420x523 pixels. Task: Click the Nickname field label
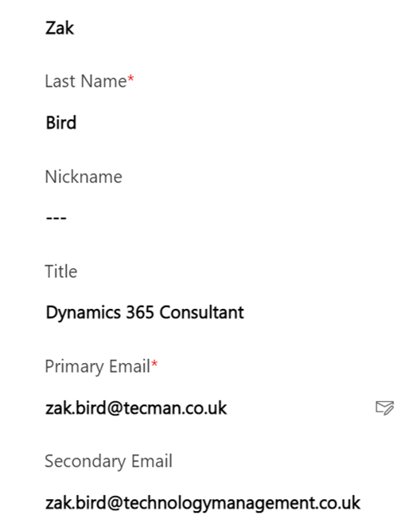[x=84, y=177]
